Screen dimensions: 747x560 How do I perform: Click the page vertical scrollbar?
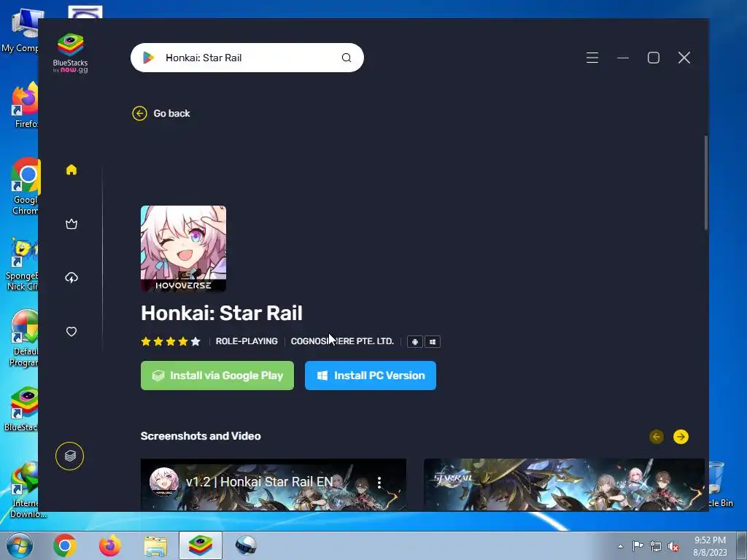coord(706,182)
